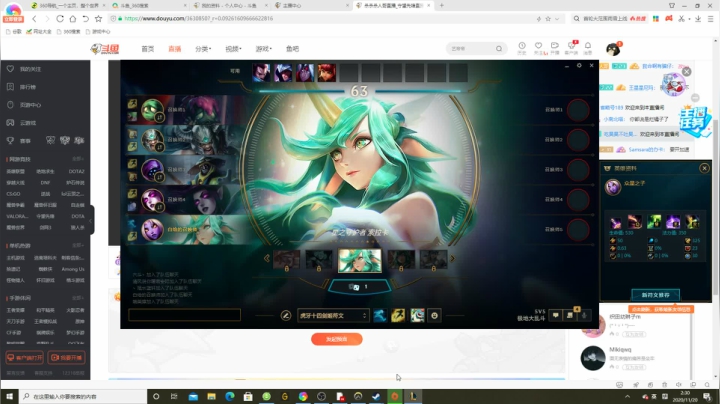Expand the 视频 dropdown in the nav
The height and width of the screenshot is (404, 720).
233,49
